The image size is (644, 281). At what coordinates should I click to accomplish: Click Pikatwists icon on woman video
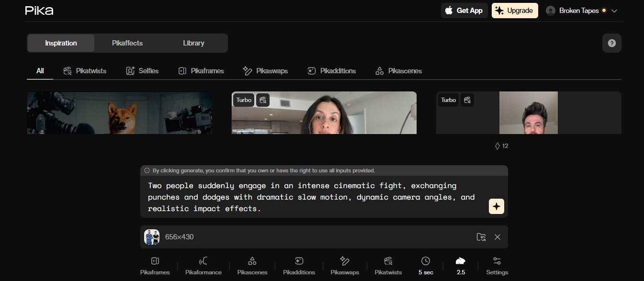(263, 100)
